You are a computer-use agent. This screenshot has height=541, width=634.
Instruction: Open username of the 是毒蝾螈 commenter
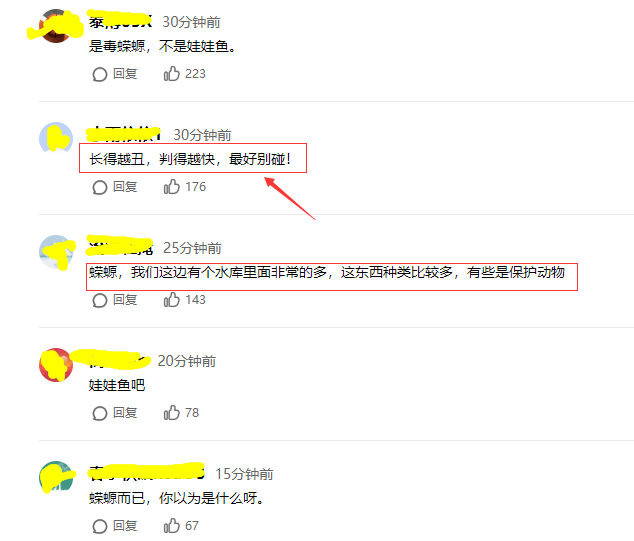click(x=120, y=21)
